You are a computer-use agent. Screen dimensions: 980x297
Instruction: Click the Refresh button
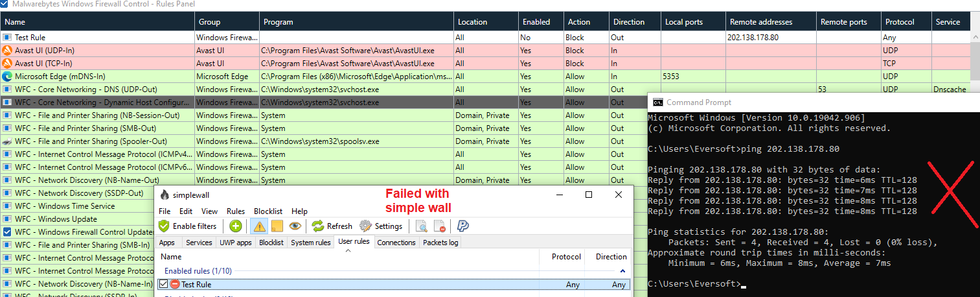pyautogui.click(x=332, y=226)
